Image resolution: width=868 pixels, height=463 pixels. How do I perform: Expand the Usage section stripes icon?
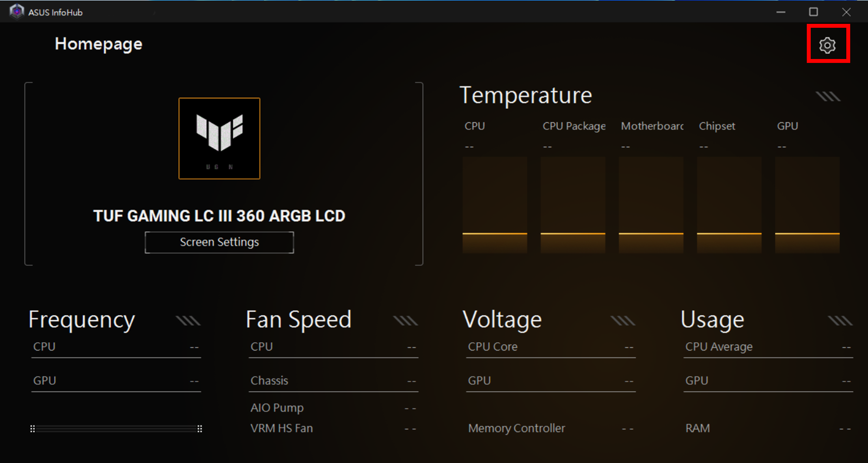(840, 321)
